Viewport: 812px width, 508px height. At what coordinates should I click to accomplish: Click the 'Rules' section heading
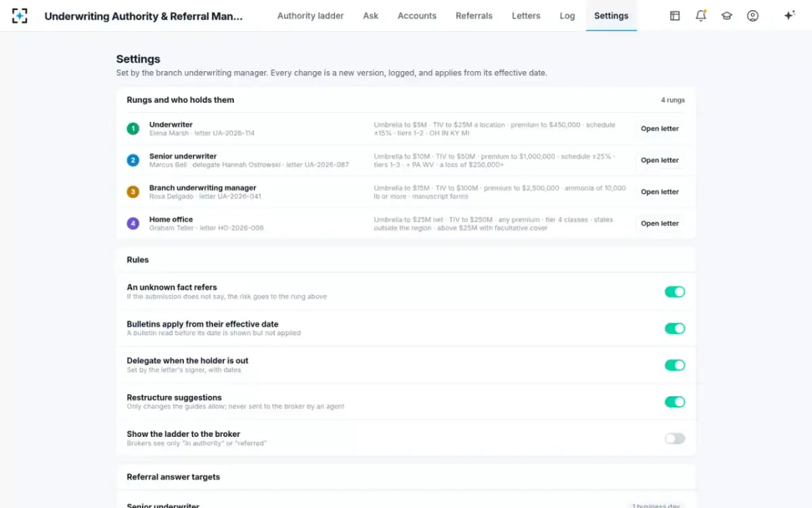click(138, 259)
